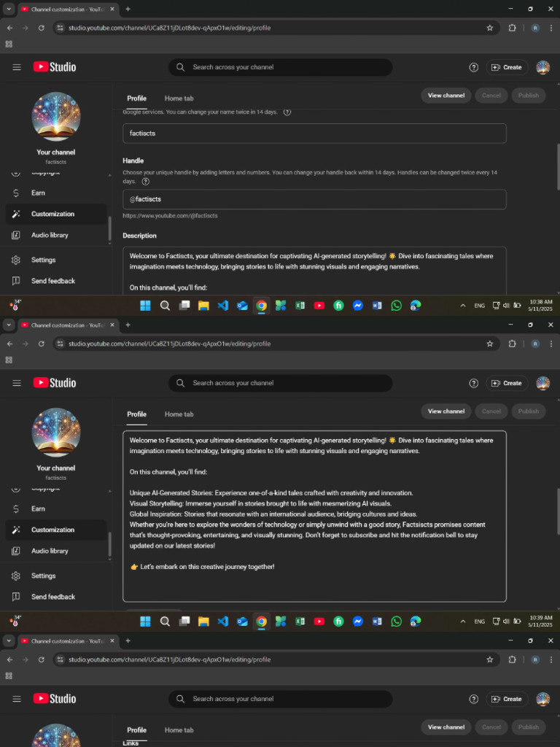
Task: Switch to Home tab in the 10:38 AM capture
Action: click(x=179, y=98)
